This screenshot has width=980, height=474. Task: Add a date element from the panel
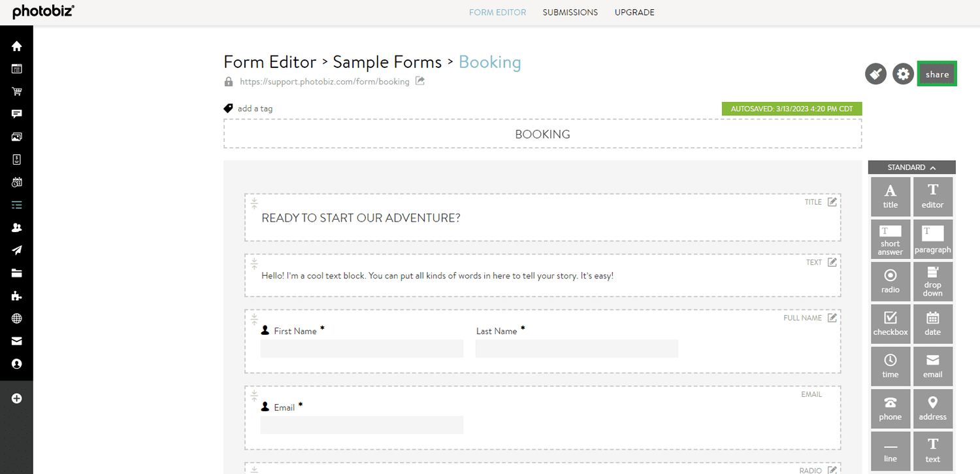click(933, 324)
